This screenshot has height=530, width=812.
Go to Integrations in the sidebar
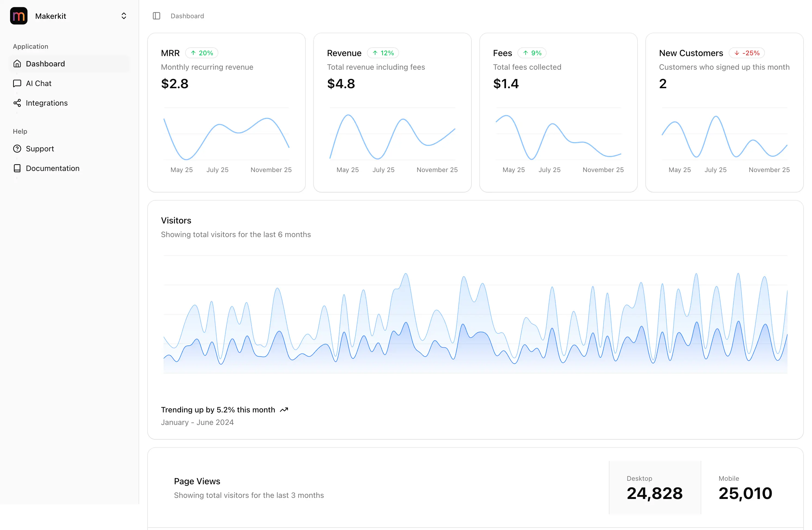click(47, 103)
